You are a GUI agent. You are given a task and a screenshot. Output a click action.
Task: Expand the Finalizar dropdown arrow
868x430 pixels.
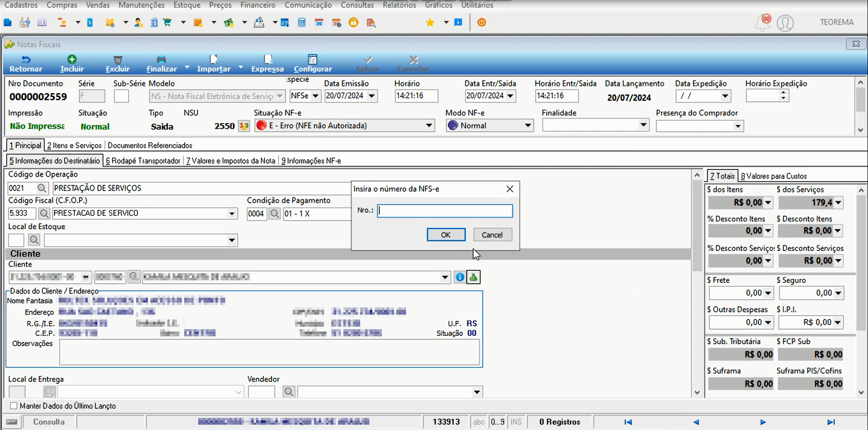pos(187,67)
